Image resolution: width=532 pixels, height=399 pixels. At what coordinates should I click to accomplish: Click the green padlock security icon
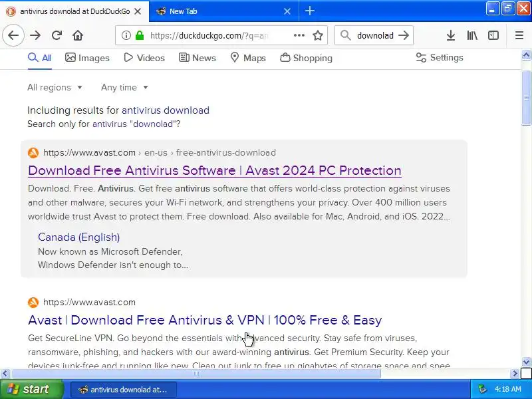point(140,35)
